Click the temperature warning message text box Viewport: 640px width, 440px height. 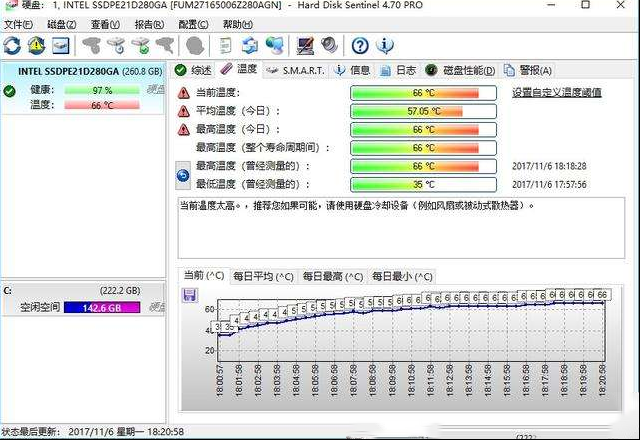coord(401,228)
